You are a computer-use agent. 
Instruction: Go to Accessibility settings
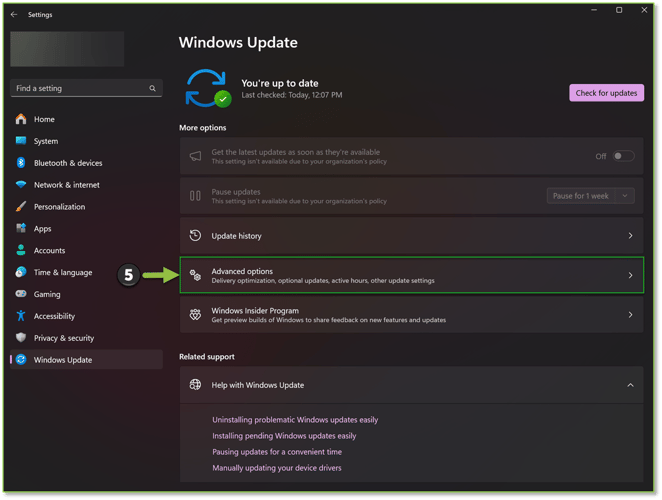point(86,315)
